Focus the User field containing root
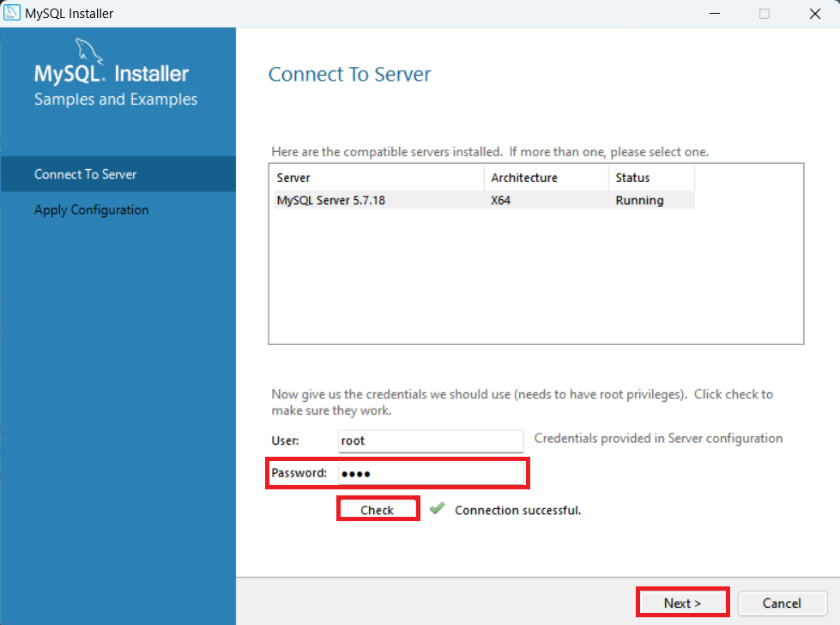The image size is (840, 625). click(431, 440)
